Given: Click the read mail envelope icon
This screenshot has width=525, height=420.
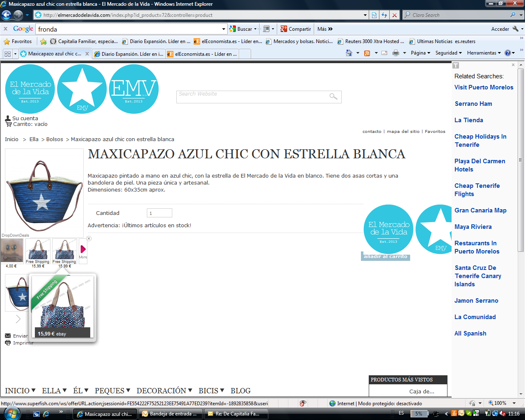Looking at the screenshot, I should click(384, 53).
